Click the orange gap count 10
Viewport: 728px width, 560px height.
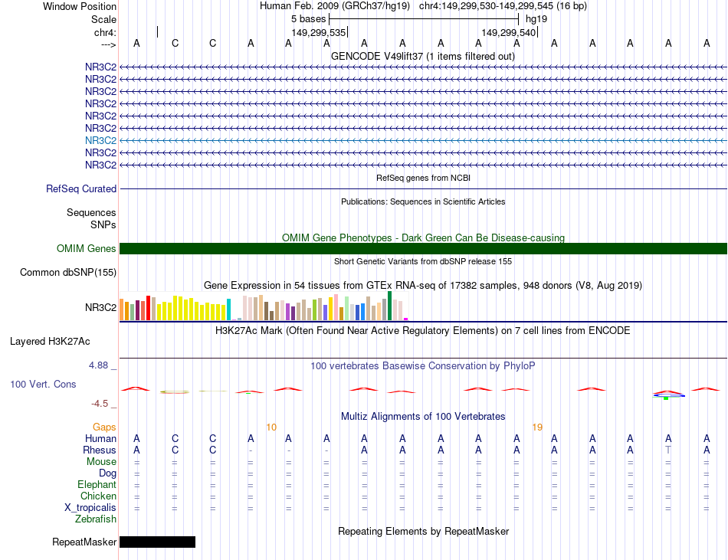(x=271, y=427)
